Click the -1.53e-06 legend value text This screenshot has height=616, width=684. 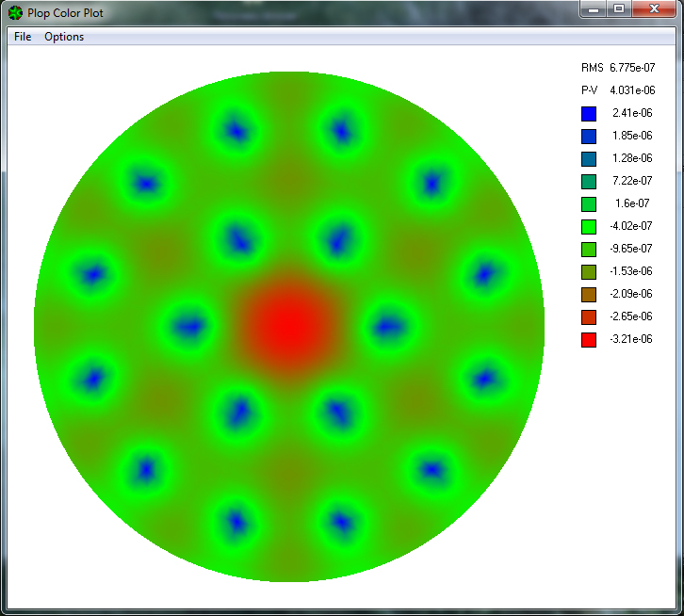[631, 271]
